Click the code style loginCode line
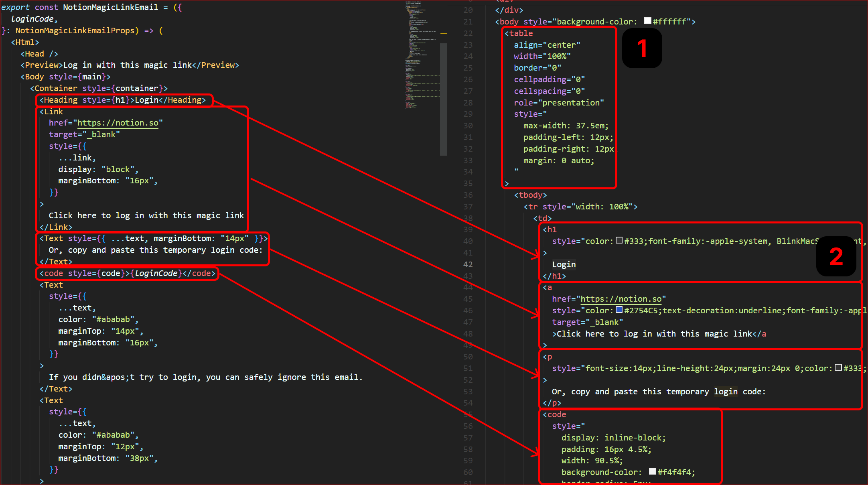The image size is (868, 485). point(127,274)
